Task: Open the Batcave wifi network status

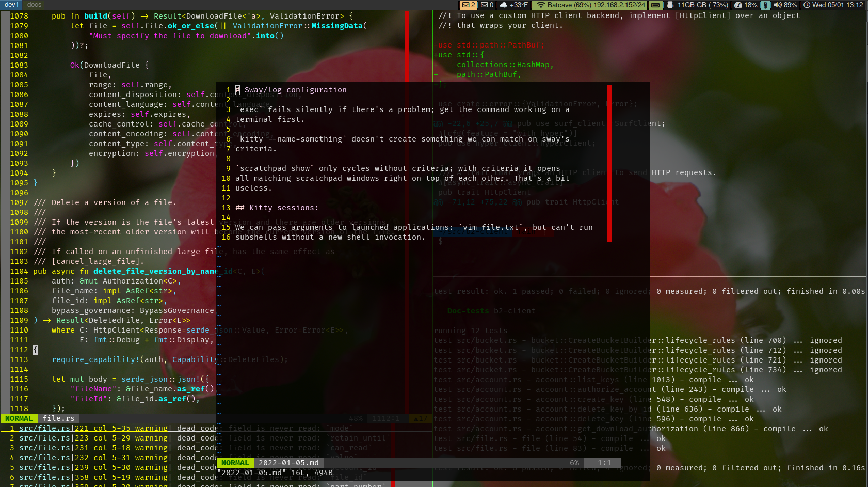Action: pos(590,5)
